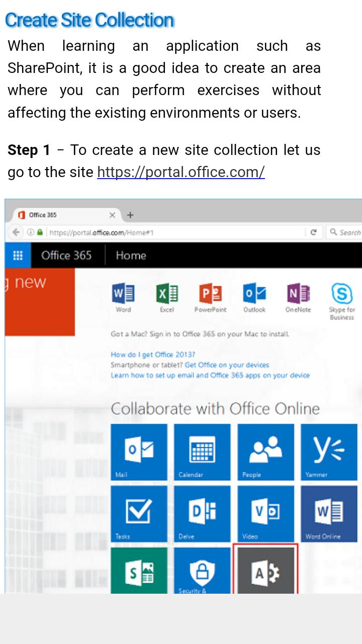
Task: Open the green Sway tile
Action: (x=139, y=571)
